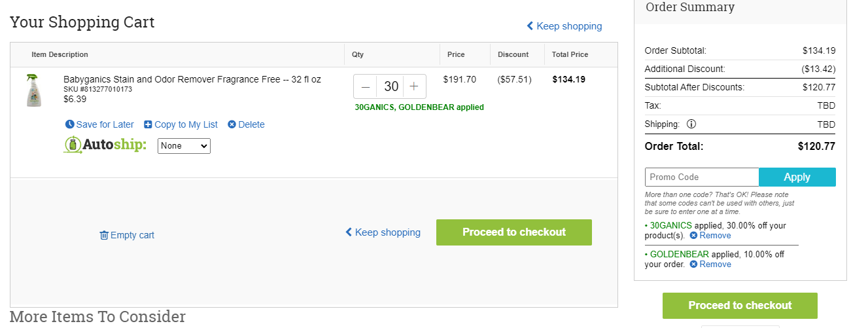This screenshot has height=328, width=868.
Task: Focus the Promo Code input field
Action: pyautogui.click(x=702, y=177)
